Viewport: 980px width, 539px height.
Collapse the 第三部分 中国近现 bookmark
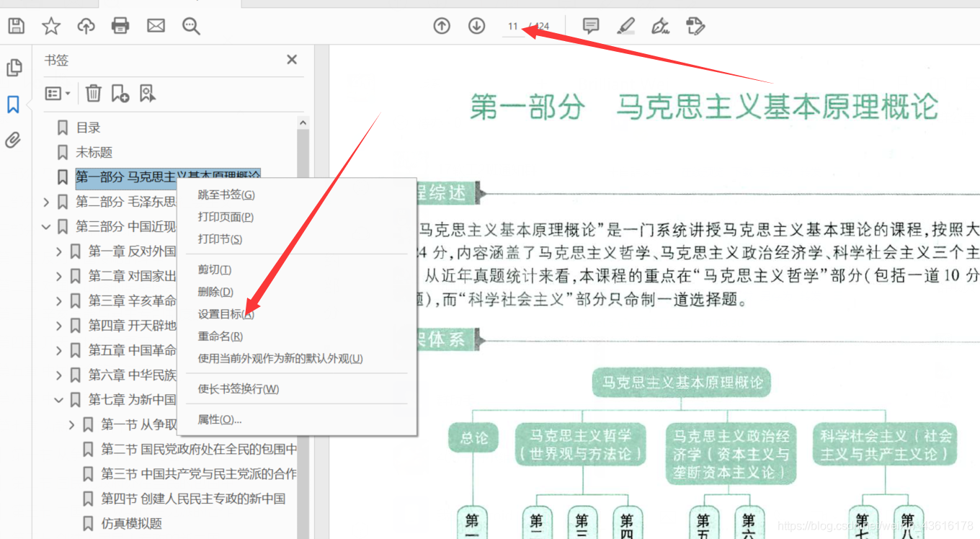coord(46,226)
